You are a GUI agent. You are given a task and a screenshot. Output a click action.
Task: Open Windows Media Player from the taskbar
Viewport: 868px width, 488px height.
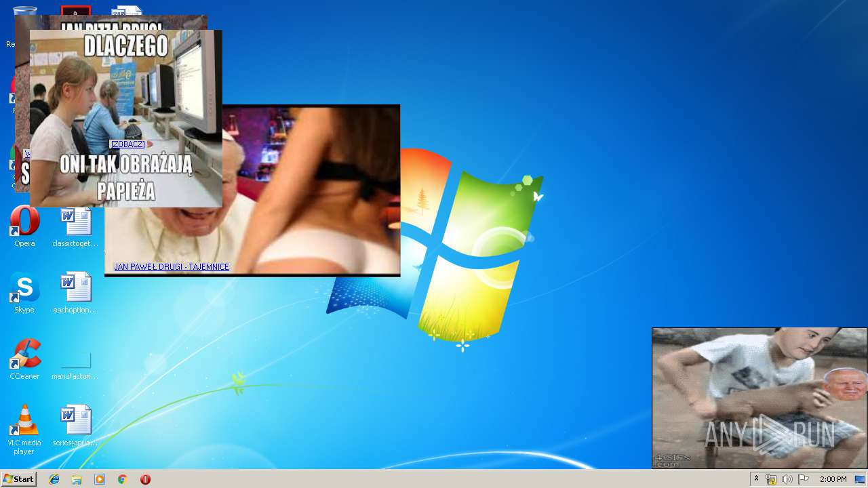(x=100, y=479)
